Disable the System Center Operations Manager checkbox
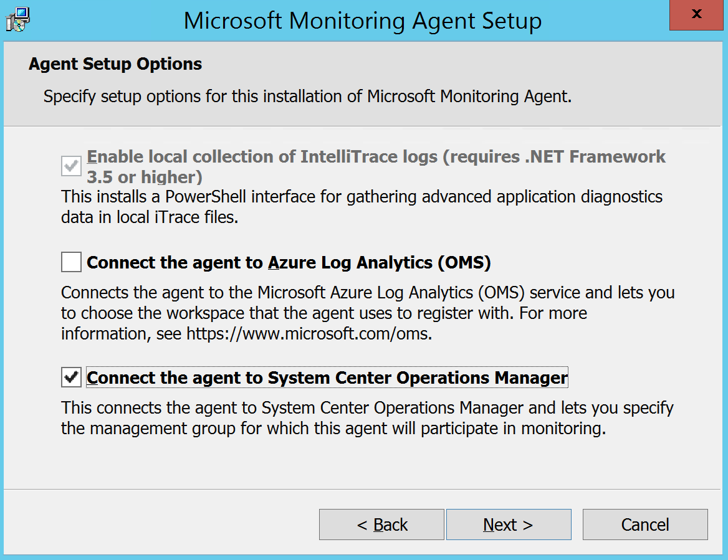 tap(70, 377)
